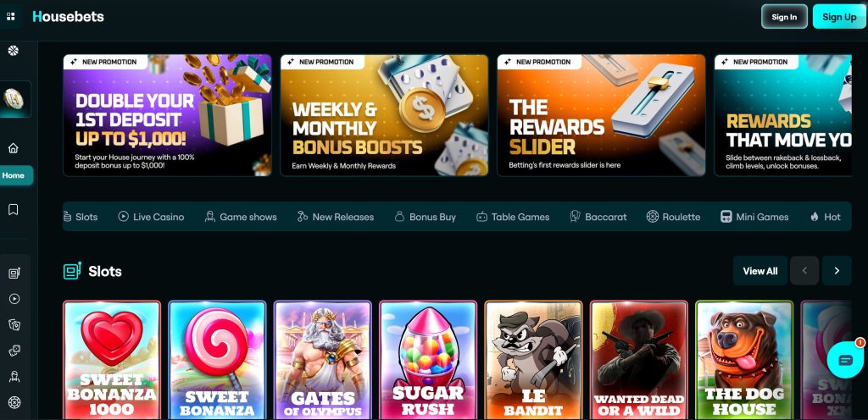Click the roulette wheel icon in sidebar
Image resolution: width=868 pixels, height=420 pixels.
tap(14, 402)
